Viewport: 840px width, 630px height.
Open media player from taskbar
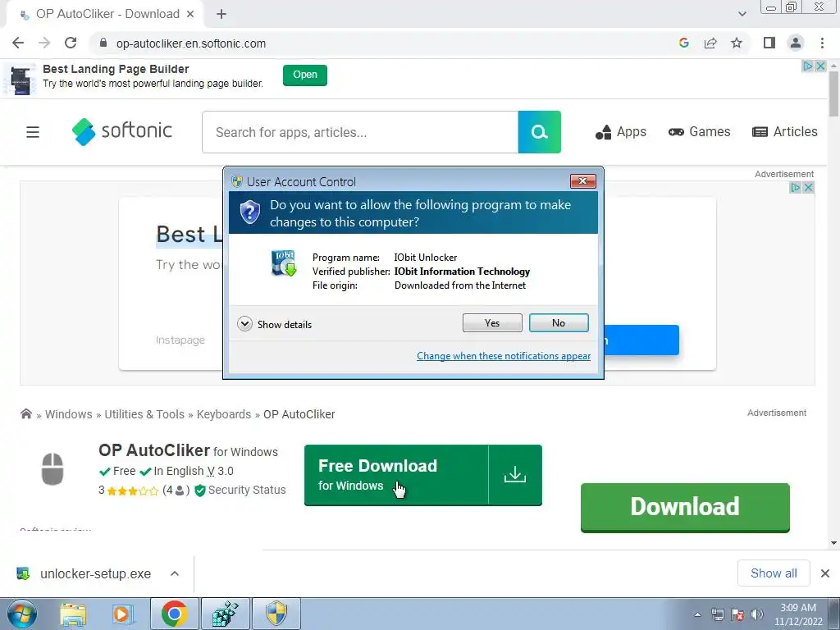(x=123, y=614)
